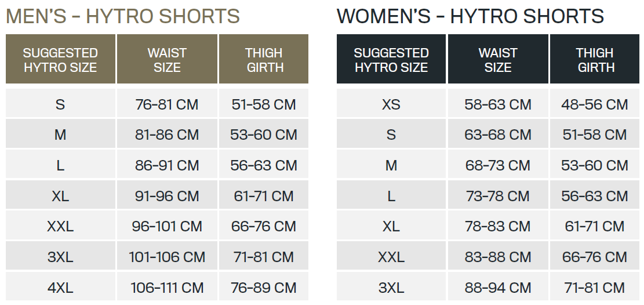
Task: Click the 101-106 CM waist cell
Action: point(167,256)
